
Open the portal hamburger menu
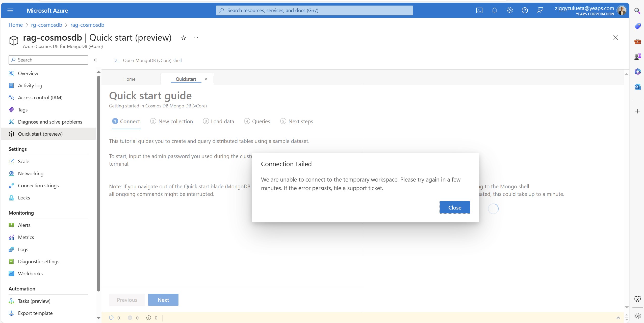(x=10, y=10)
